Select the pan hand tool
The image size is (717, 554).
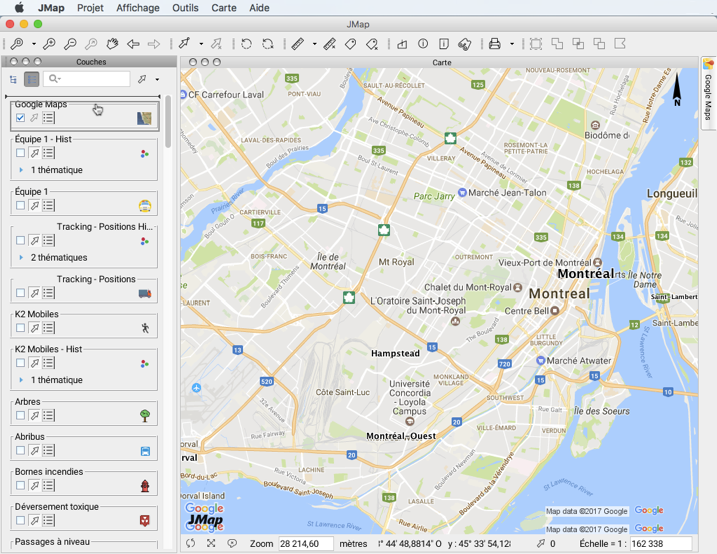[112, 44]
